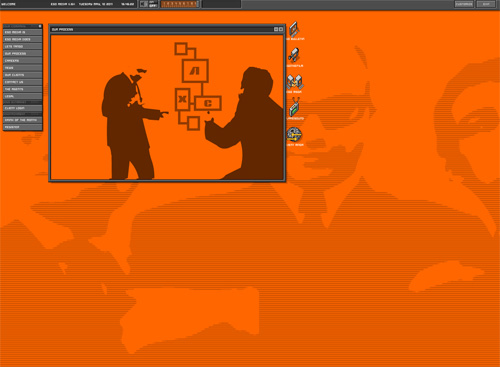
Task: Open the computer monitor bulletin desktop icon
Action: pyautogui.click(x=294, y=29)
